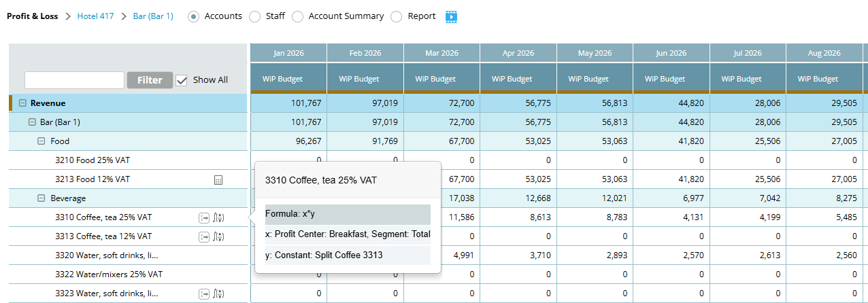The width and height of the screenshot is (868, 303).
Task: Open calculator icon on 3213 Food 12% VAT
Action: click(x=218, y=180)
